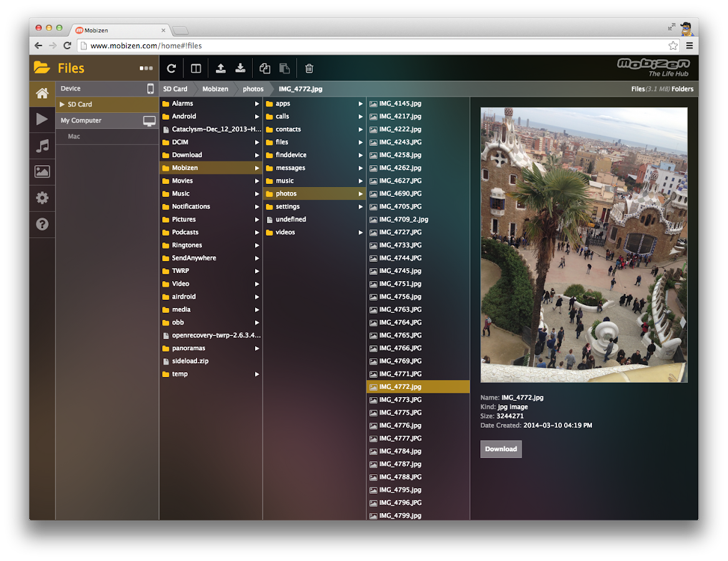
Task: Click the copy files icon
Action: click(265, 69)
